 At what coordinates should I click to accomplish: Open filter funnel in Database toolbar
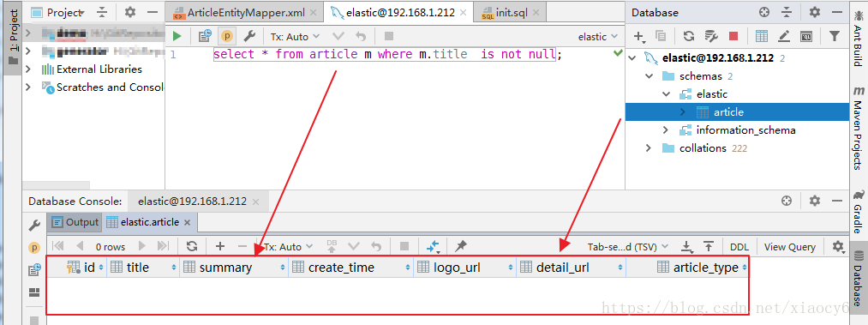pyautogui.click(x=835, y=37)
